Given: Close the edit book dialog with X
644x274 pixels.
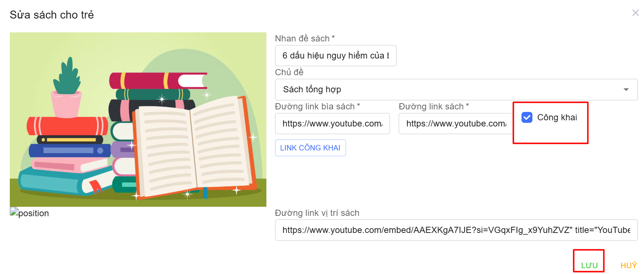Looking at the screenshot, I should [x=635, y=13].
